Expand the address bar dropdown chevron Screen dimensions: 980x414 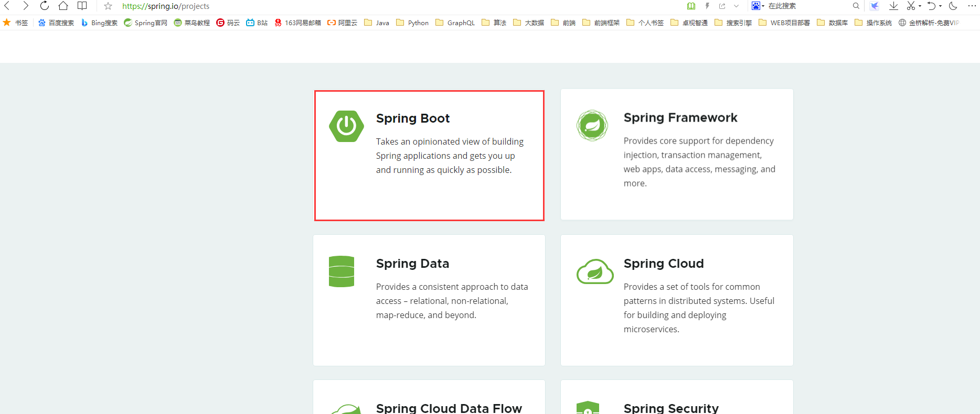tap(737, 6)
